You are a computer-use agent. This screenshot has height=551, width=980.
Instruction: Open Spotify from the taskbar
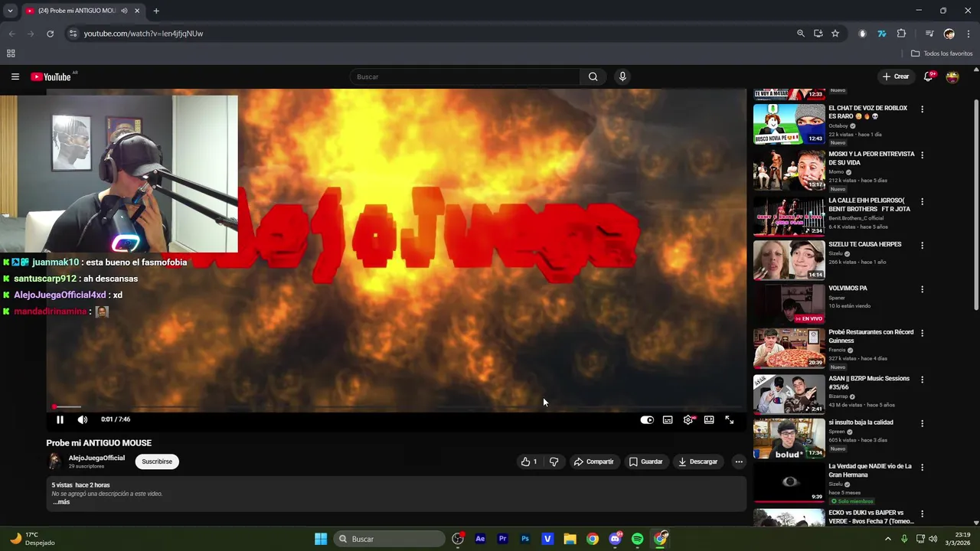(x=637, y=539)
